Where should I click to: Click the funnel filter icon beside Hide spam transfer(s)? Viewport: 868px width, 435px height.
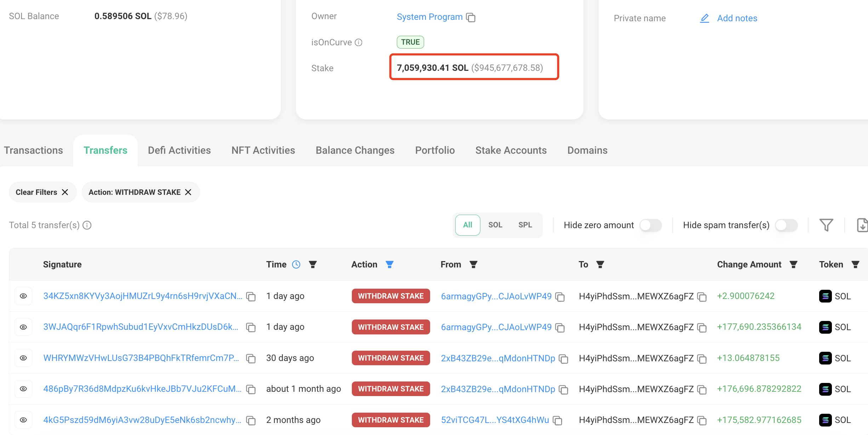(826, 225)
